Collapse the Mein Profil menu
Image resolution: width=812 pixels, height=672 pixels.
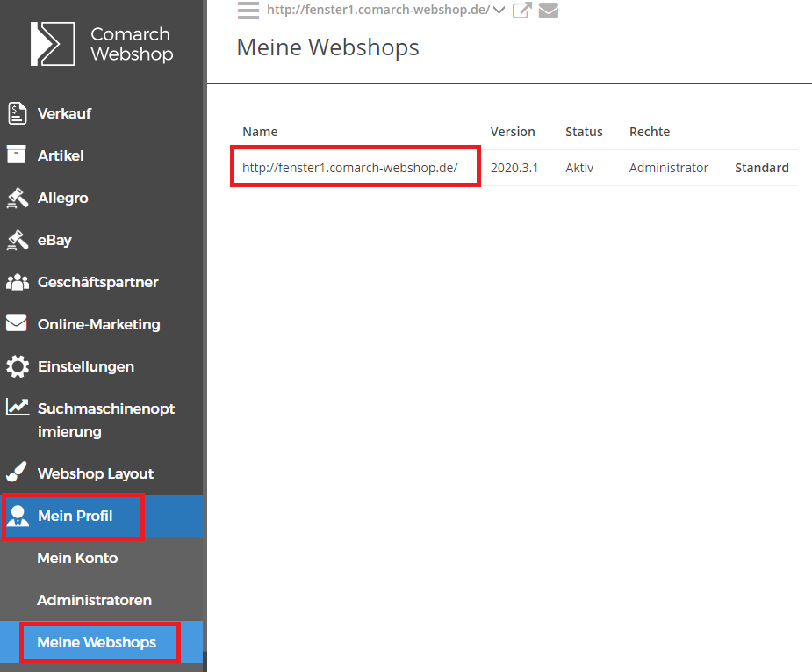[102, 516]
